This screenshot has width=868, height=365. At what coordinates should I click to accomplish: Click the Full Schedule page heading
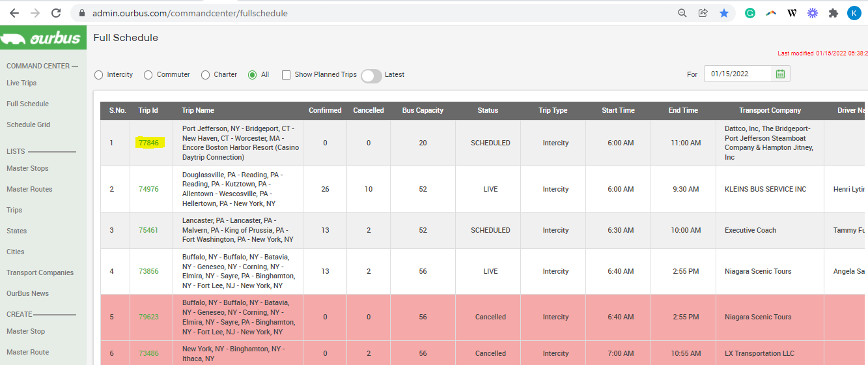(x=126, y=38)
